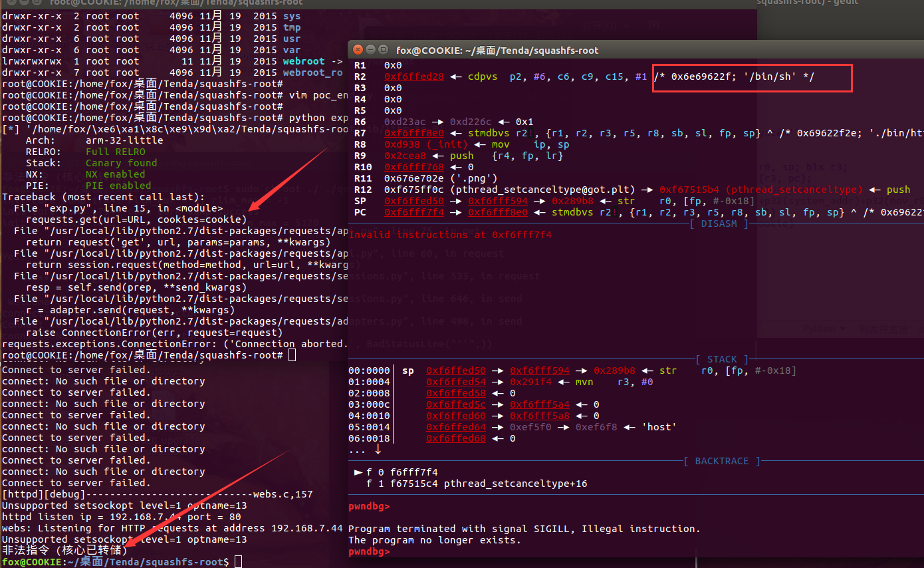Minimize the fox@COOKIE pwndbg terminal window
The width and height of the screenshot is (924, 568).
point(370,50)
